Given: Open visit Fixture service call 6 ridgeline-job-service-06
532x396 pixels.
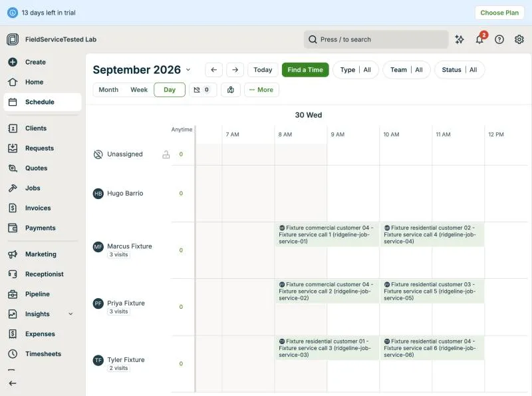Looking at the screenshot, I should tap(432, 348).
